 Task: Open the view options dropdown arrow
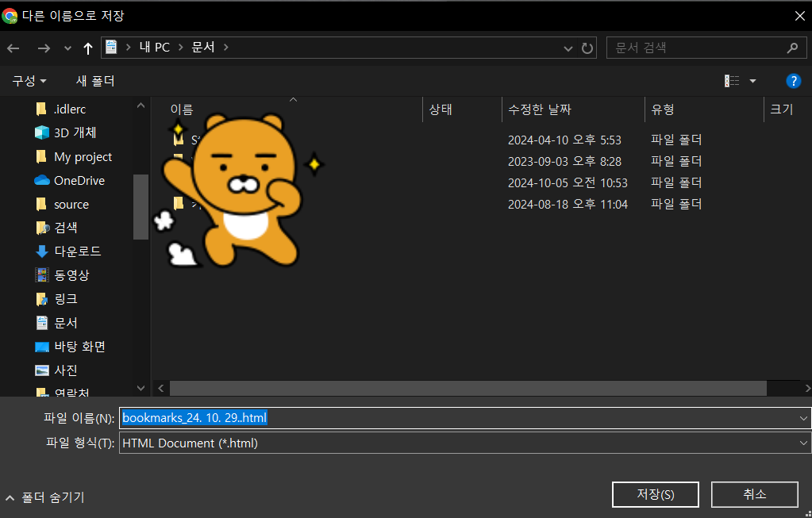752,81
